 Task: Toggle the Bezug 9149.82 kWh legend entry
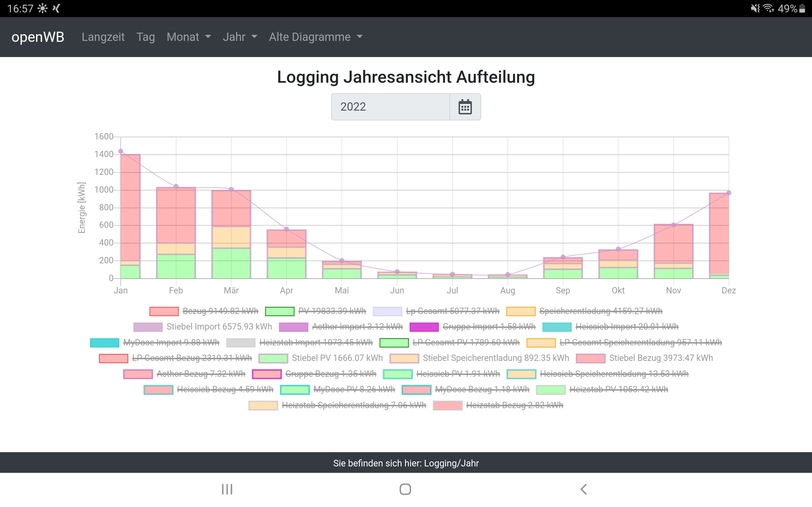[x=220, y=311]
